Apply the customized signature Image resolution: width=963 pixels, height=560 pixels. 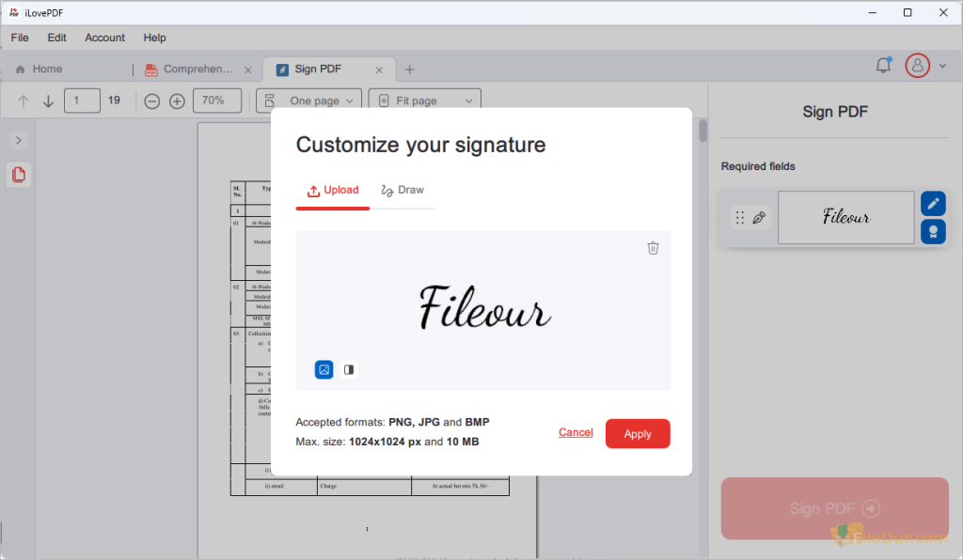pyautogui.click(x=638, y=433)
